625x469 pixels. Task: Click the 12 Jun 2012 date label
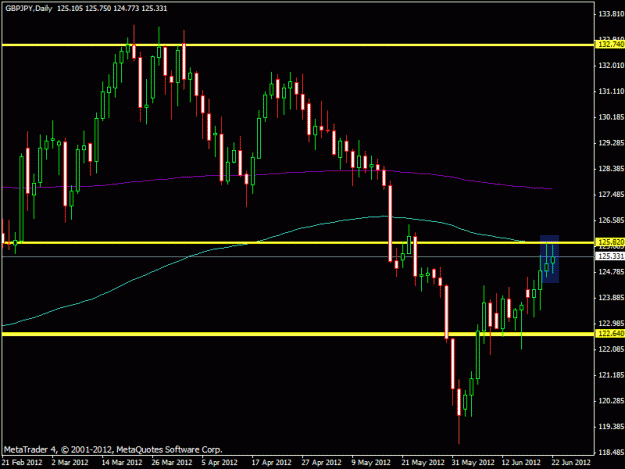coord(521,463)
